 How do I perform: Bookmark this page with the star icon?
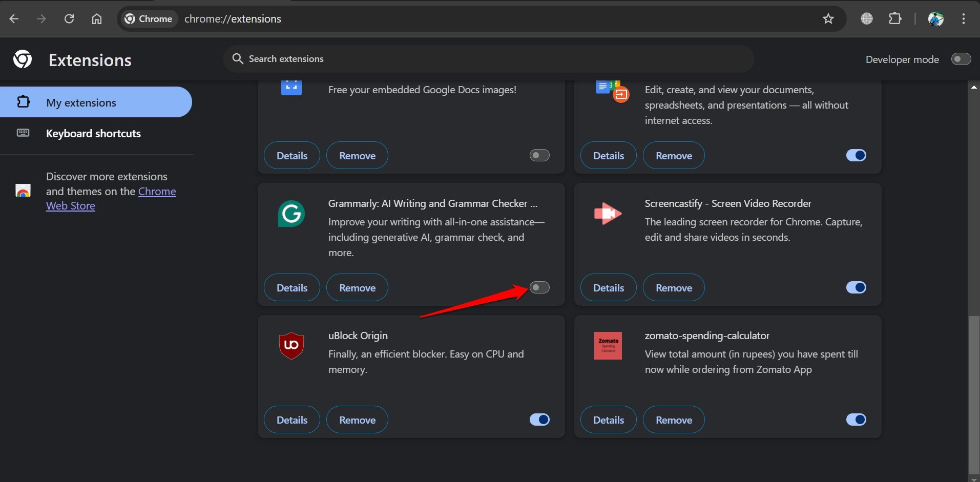(828, 19)
